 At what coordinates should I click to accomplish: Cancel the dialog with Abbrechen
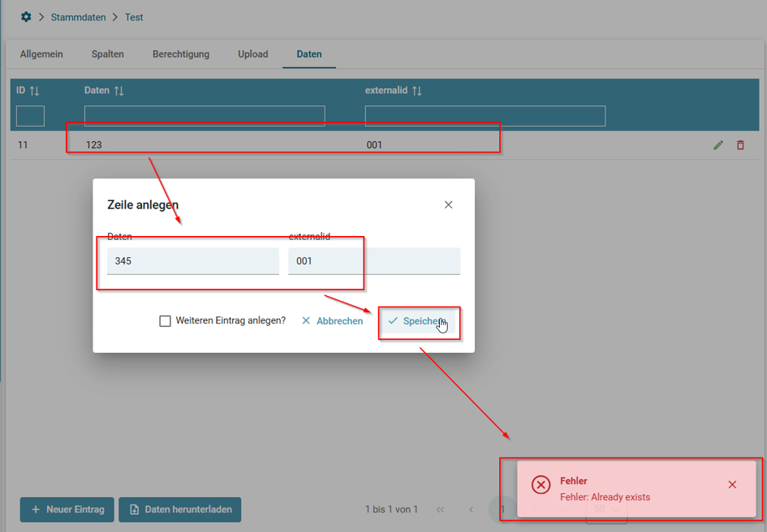[333, 321]
